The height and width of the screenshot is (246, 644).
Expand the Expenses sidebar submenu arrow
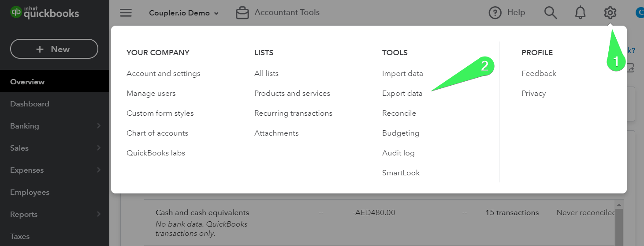pyautogui.click(x=99, y=170)
